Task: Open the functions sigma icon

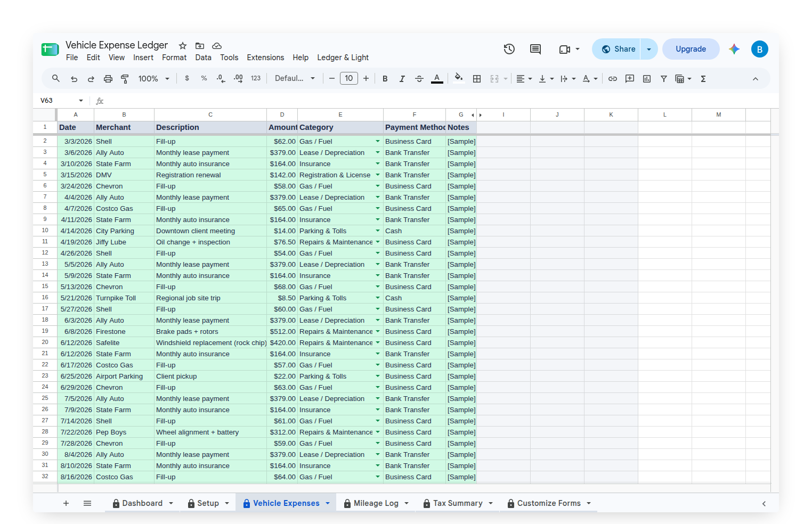Action: pyautogui.click(x=703, y=79)
